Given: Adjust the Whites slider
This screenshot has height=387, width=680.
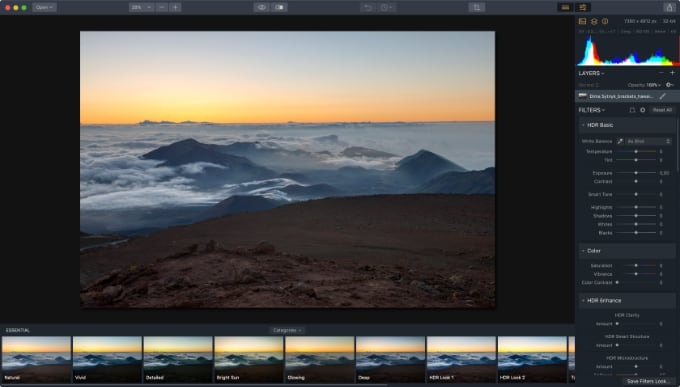Looking at the screenshot, I should tap(636, 224).
